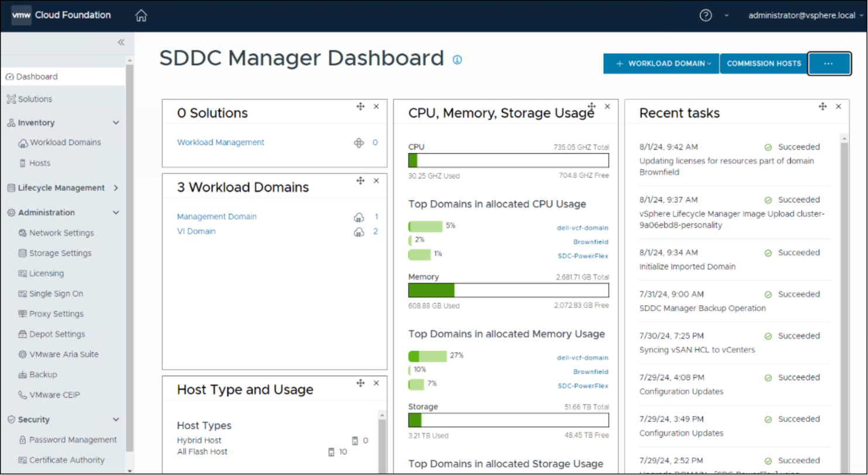Click move handle on 0 Solutions widget
The width and height of the screenshot is (868, 475).
tap(360, 106)
